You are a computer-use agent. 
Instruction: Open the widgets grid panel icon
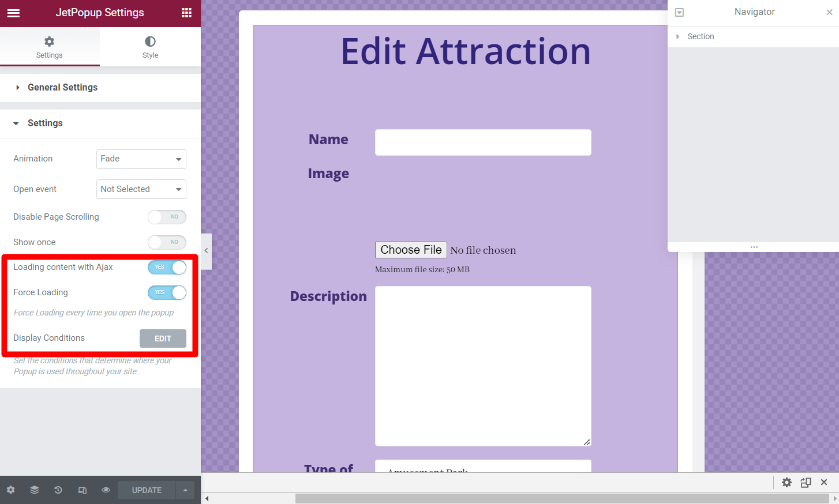click(186, 13)
